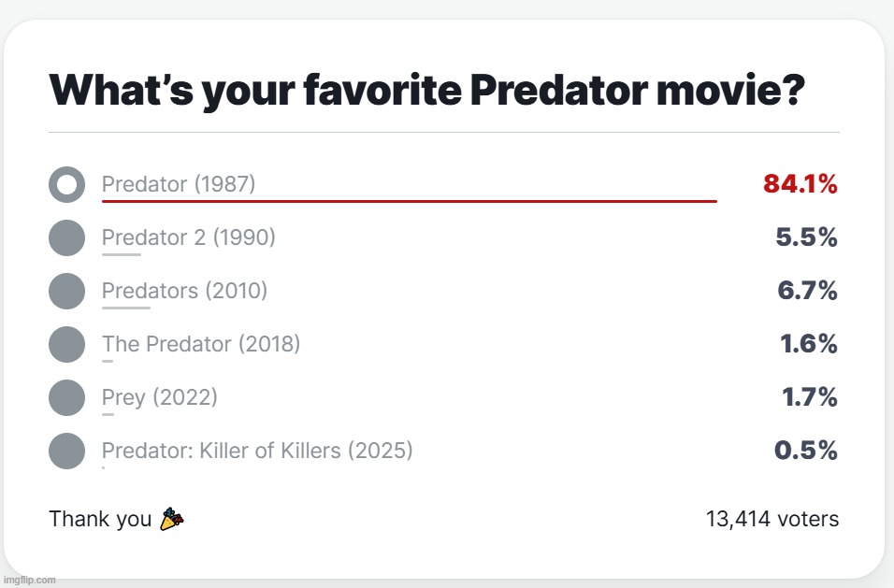Screen dimensions: 894x588
Task: Click the poll question heading
Action: click(x=426, y=91)
